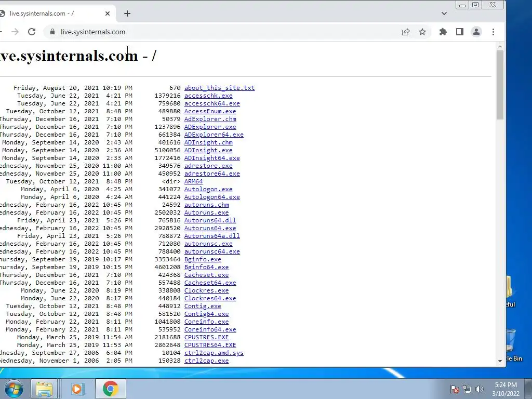This screenshot has height=399, width=532.
Task: Click the Bginfo.exe link
Action: click(203, 260)
